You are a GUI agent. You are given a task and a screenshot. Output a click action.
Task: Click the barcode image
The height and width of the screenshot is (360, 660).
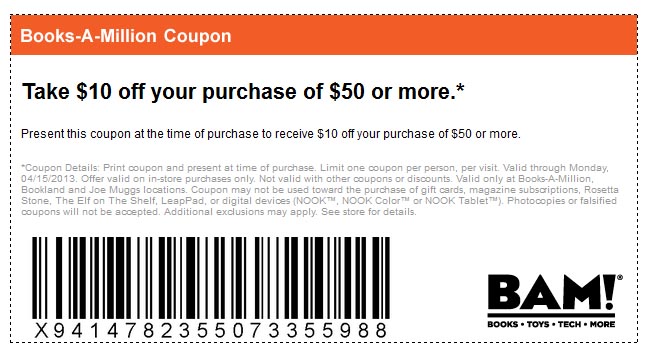(211, 278)
